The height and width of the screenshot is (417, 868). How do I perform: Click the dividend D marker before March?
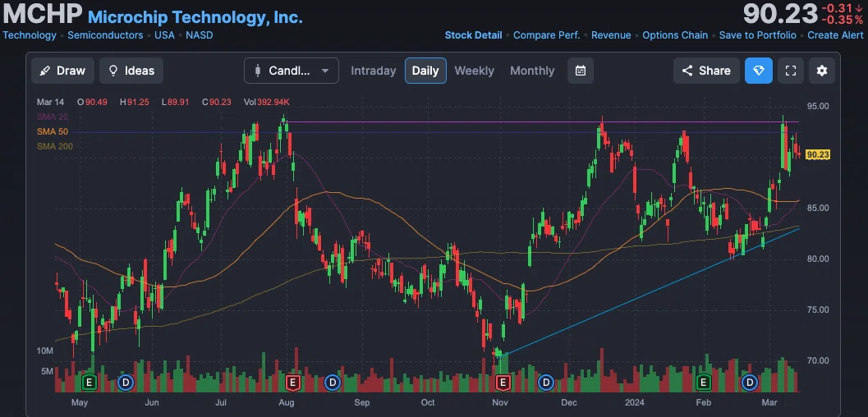coord(750,383)
